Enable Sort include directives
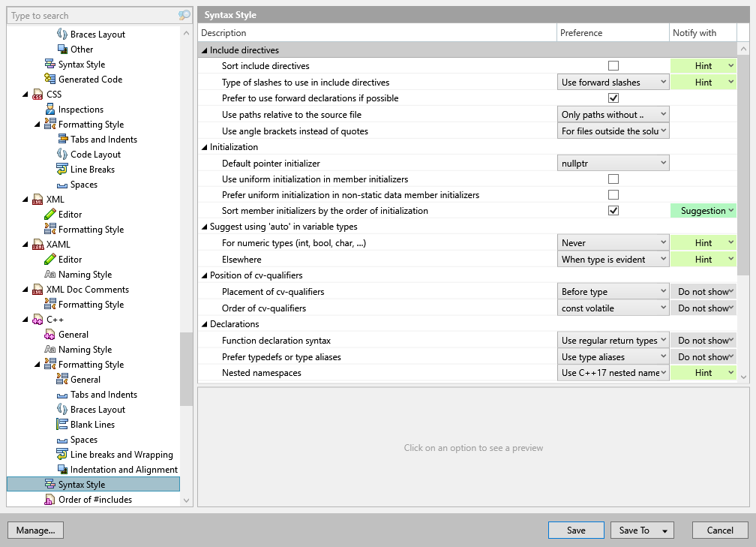This screenshot has width=756, height=547. click(613, 65)
